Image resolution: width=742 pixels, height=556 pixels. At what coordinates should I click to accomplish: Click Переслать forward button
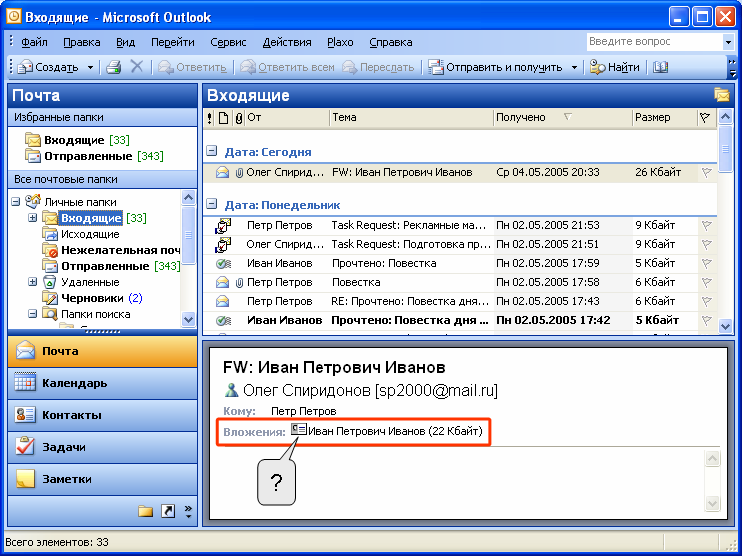[x=378, y=67]
